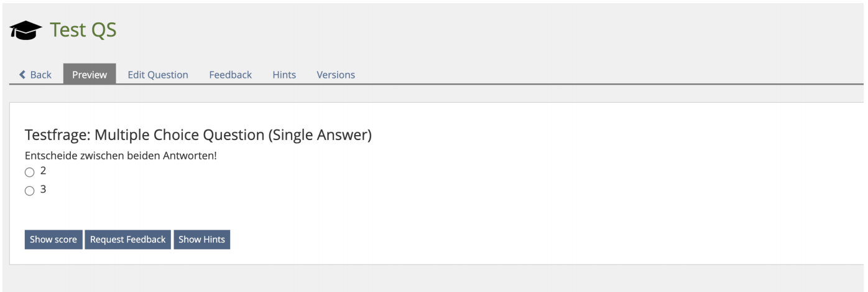Click the Test QS page title
This screenshot has width=868, height=292.
click(83, 31)
